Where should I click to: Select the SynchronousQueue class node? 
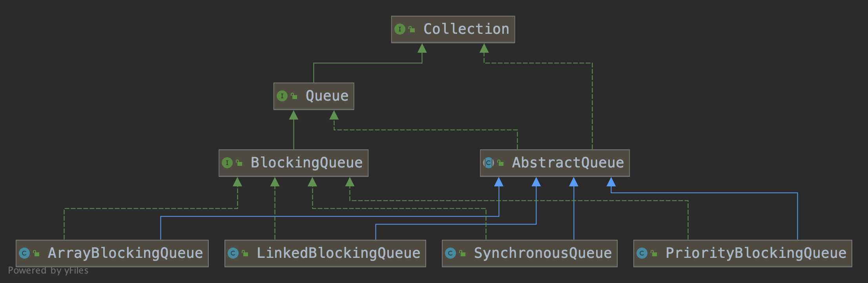[530, 254]
